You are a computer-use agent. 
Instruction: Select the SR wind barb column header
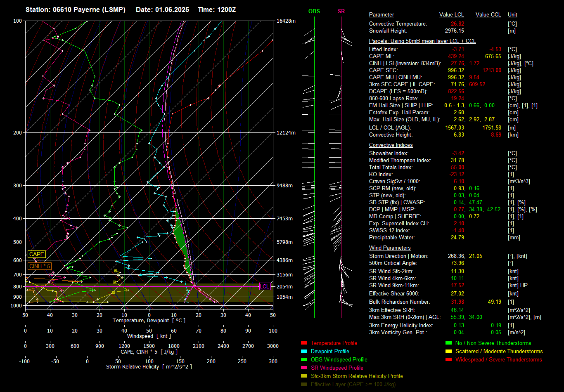click(x=341, y=12)
